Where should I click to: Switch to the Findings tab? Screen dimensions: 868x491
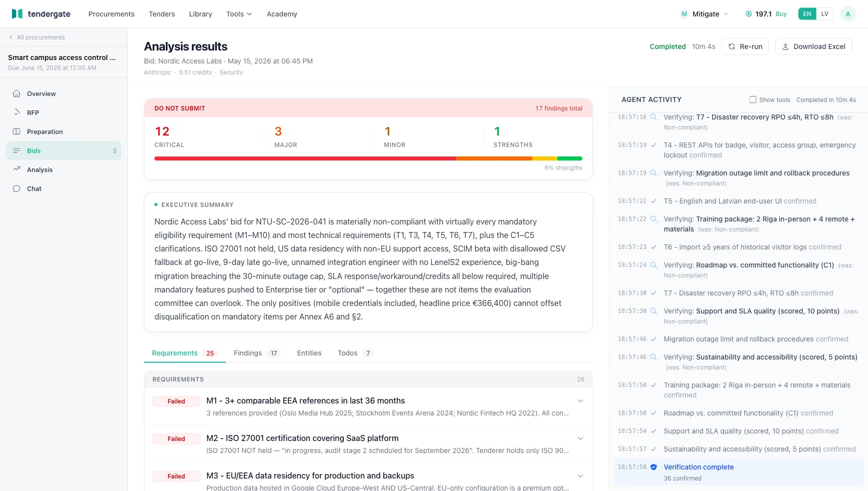tap(257, 353)
